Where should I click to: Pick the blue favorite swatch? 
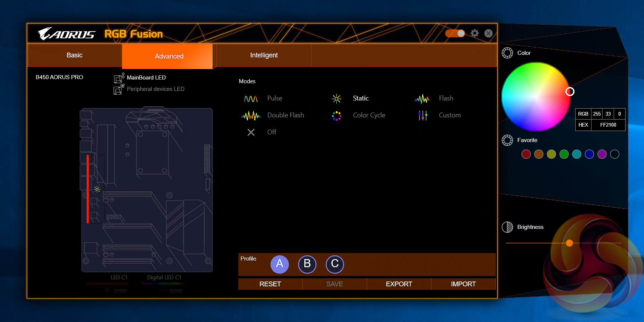[590, 154]
